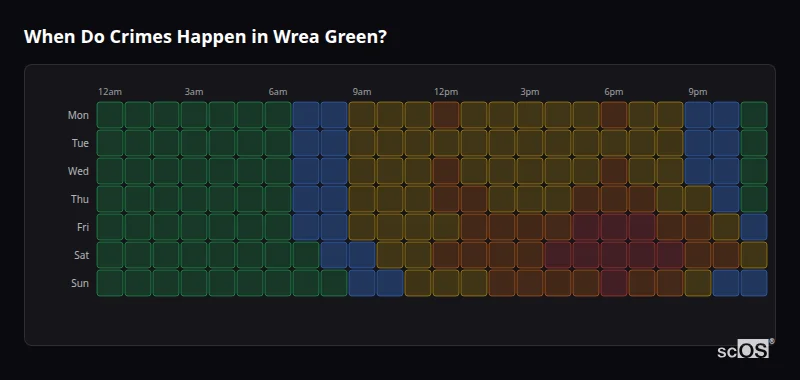
Task: Choose the Monday 9am heatmap cell
Action: 362,115
